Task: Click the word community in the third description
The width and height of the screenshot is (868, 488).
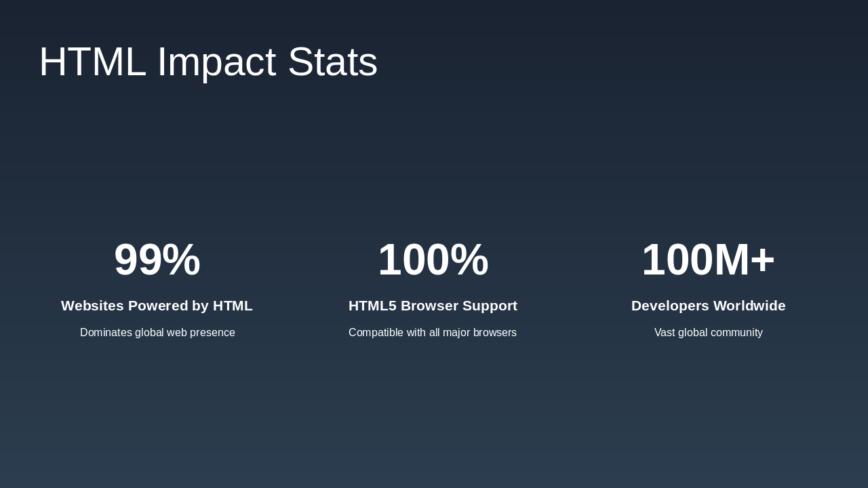Action: pyautogui.click(x=736, y=333)
